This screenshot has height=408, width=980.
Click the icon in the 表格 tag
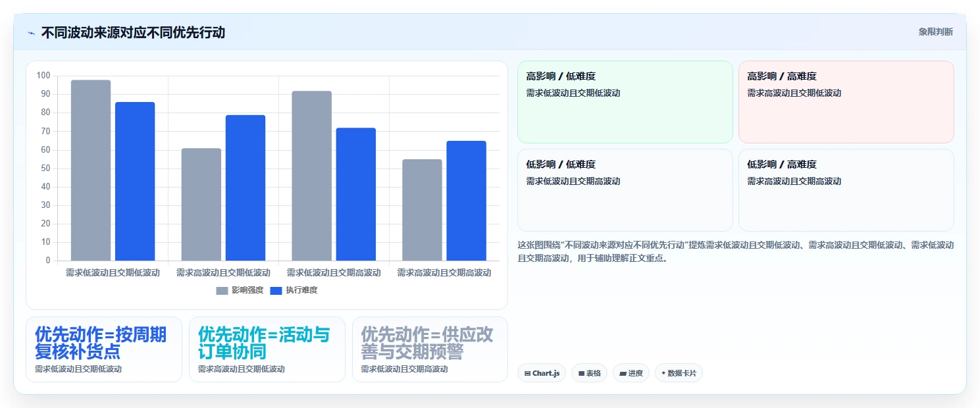[581, 374]
